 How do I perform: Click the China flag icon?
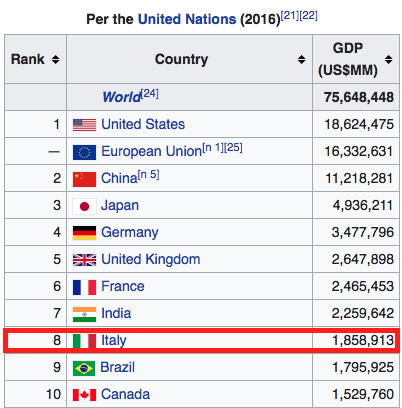pos(84,179)
